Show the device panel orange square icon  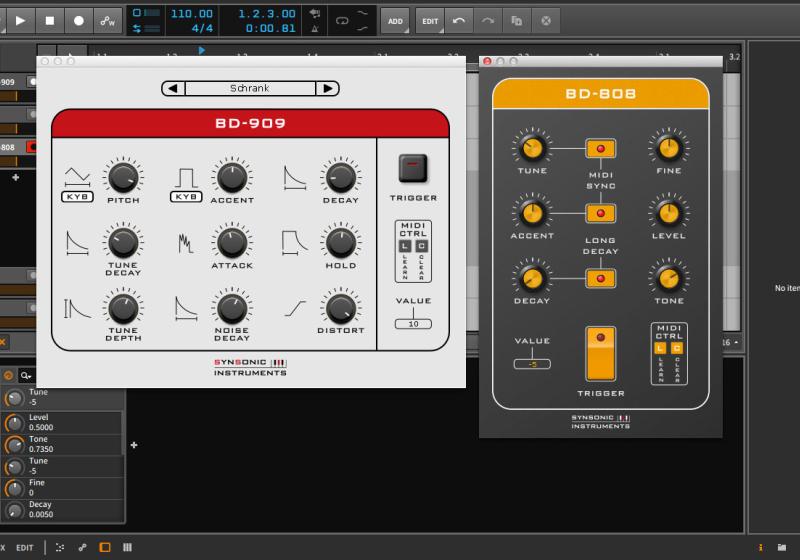[x=105, y=548]
